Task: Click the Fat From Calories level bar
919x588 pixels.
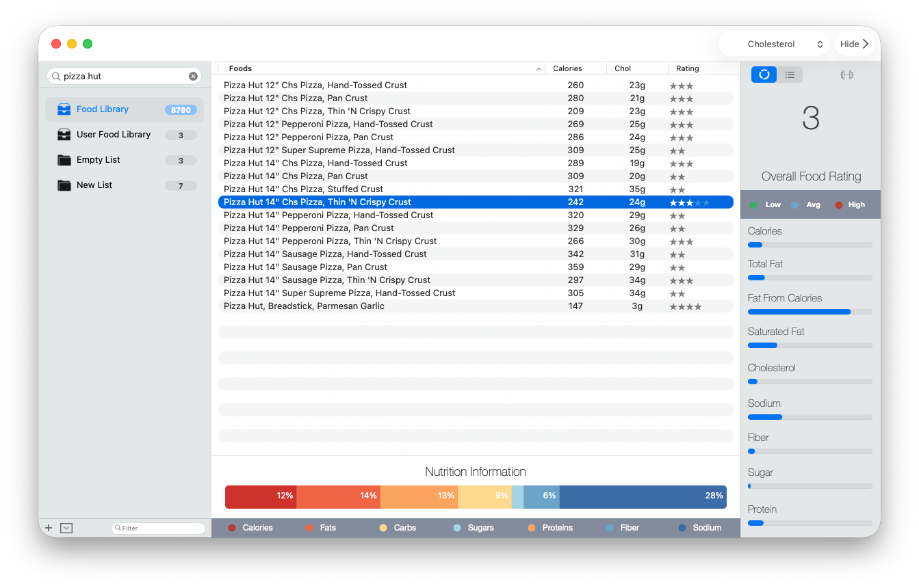Action: (x=810, y=312)
